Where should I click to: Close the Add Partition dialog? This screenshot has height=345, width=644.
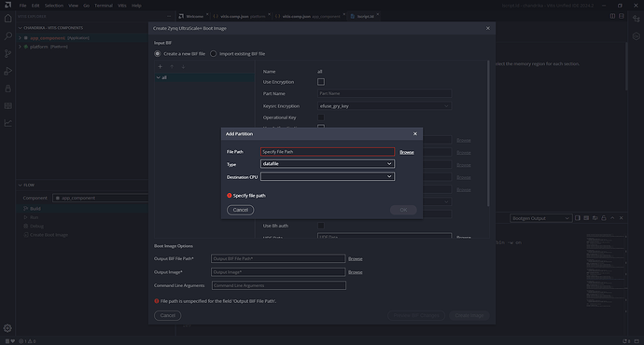coord(414,133)
